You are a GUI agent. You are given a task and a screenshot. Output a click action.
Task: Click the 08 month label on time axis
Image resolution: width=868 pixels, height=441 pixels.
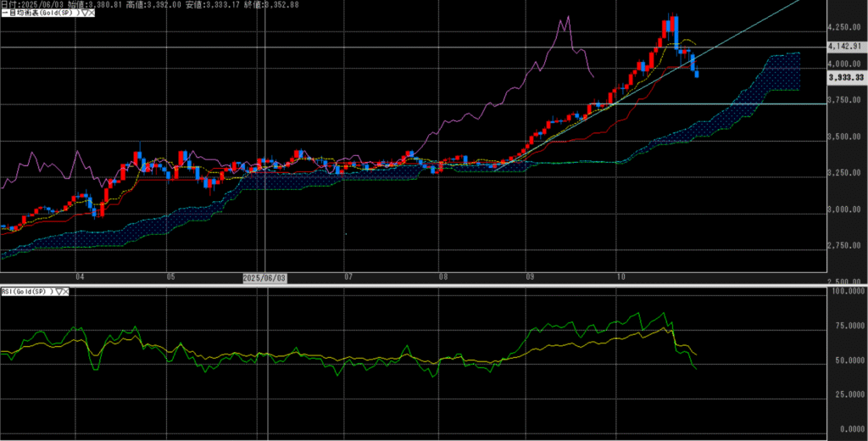click(x=442, y=277)
